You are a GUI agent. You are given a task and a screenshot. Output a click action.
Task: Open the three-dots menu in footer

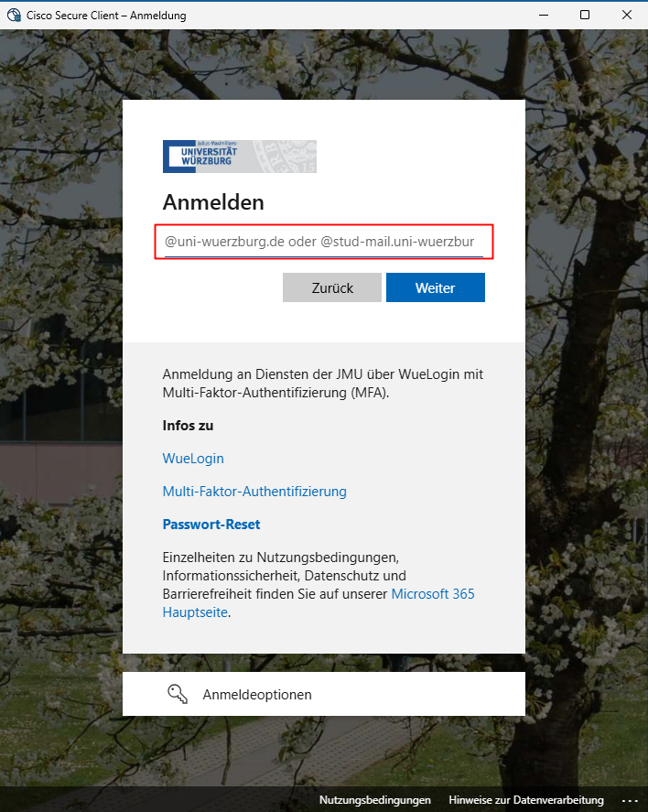pos(630,801)
